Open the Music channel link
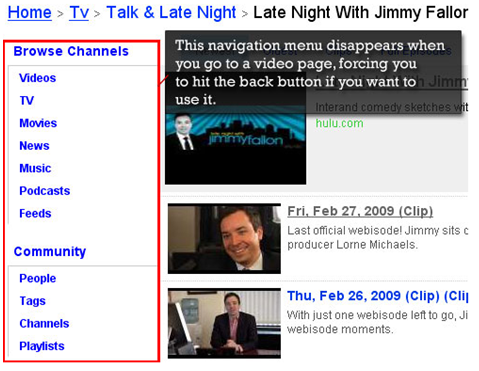 (x=35, y=168)
